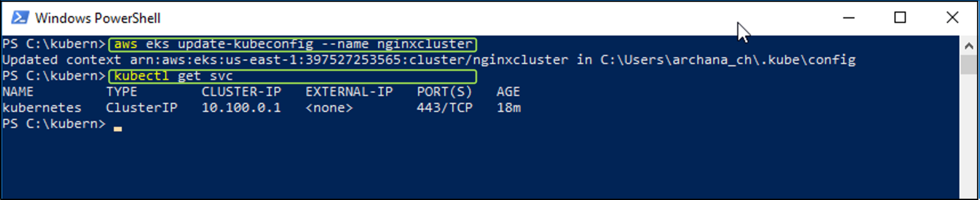Click the 10.100.0.1 cluster IP value

click(x=241, y=108)
